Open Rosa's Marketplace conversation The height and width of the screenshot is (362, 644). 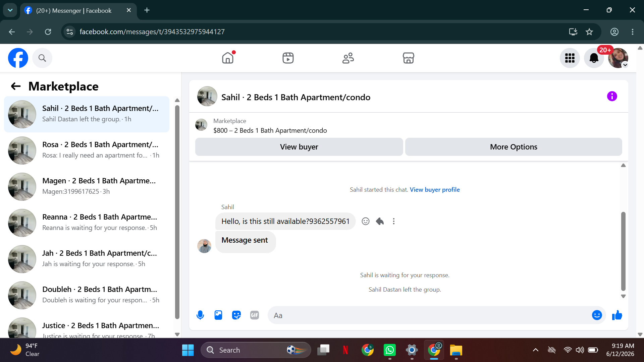pos(87,150)
